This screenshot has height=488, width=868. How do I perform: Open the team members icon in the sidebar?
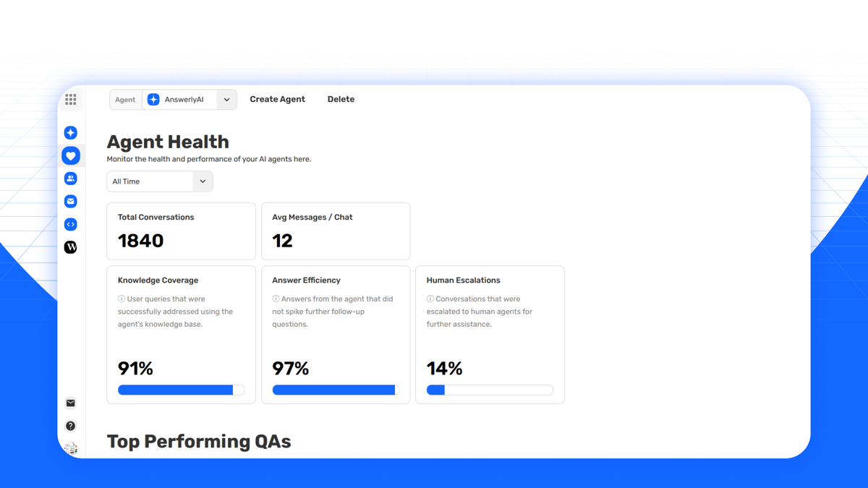70,178
